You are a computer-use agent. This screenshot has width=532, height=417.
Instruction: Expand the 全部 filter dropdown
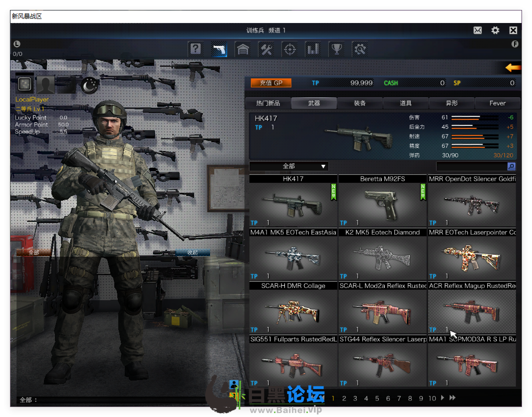click(x=289, y=166)
